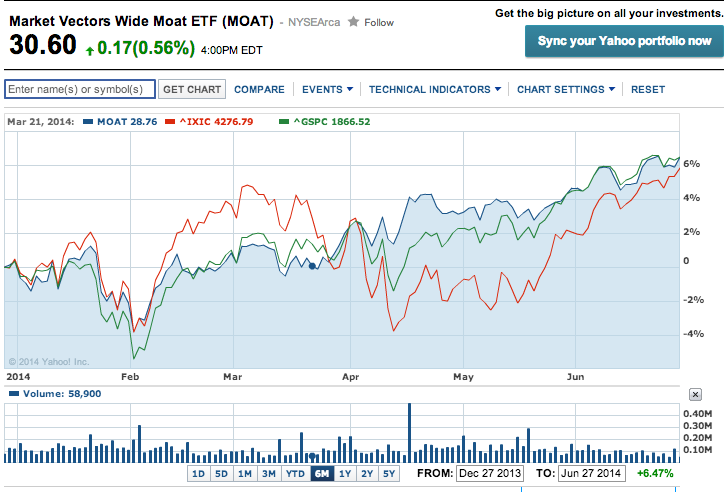This screenshot has height=492, width=725.
Task: Click the Market Vectors Wide Moat ETF title
Action: coord(141,21)
